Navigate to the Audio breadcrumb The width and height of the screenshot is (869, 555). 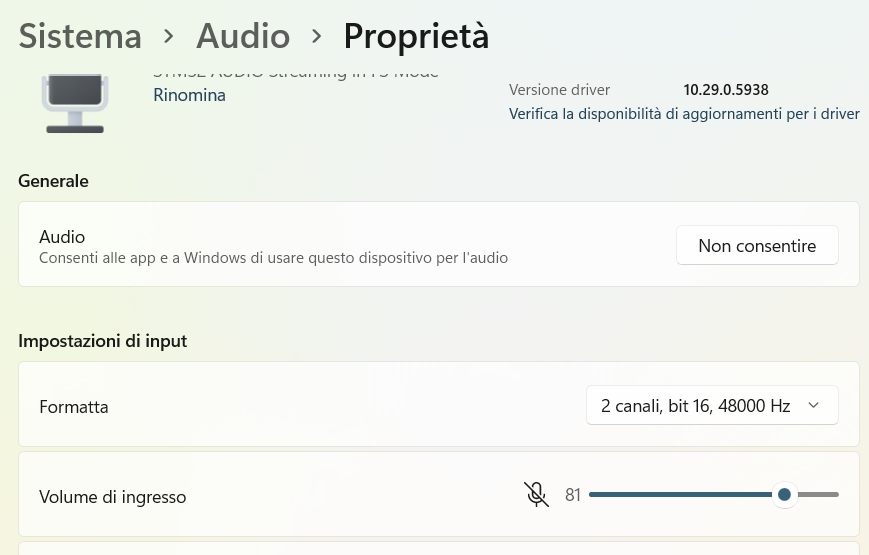click(x=243, y=37)
